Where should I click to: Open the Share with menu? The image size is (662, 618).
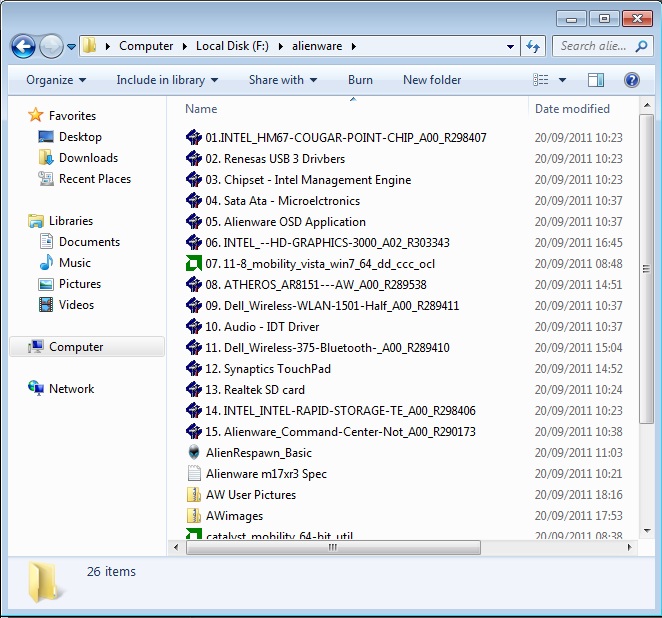coord(282,80)
